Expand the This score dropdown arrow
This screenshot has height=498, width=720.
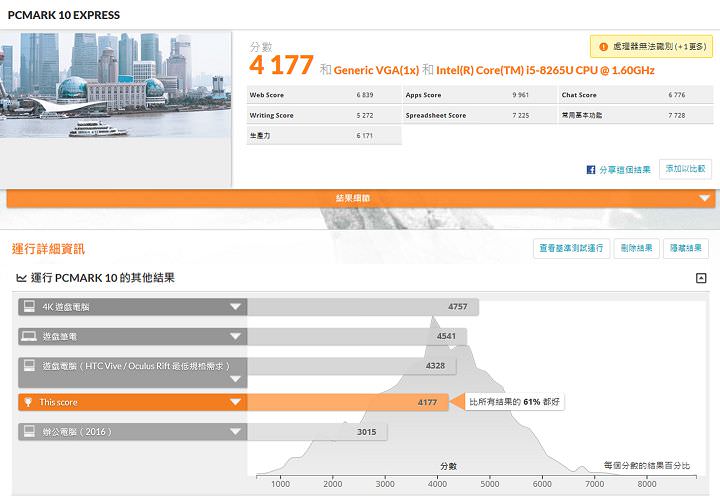(x=235, y=402)
